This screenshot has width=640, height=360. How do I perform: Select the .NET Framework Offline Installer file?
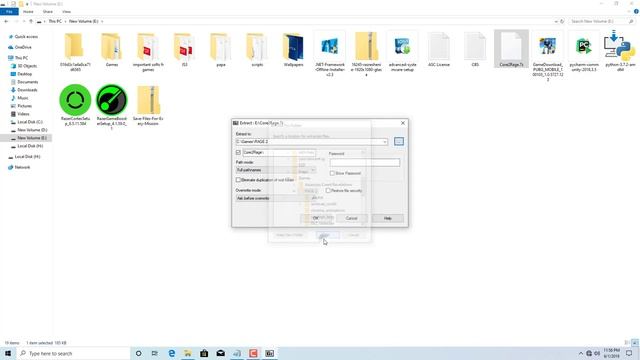point(329,54)
